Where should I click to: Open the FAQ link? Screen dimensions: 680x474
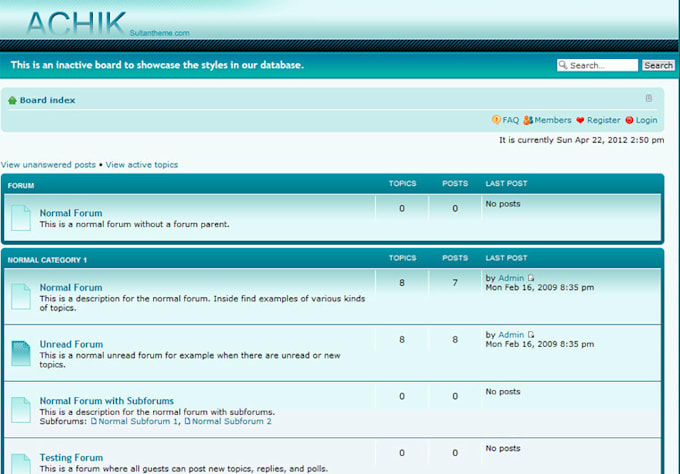pos(510,120)
